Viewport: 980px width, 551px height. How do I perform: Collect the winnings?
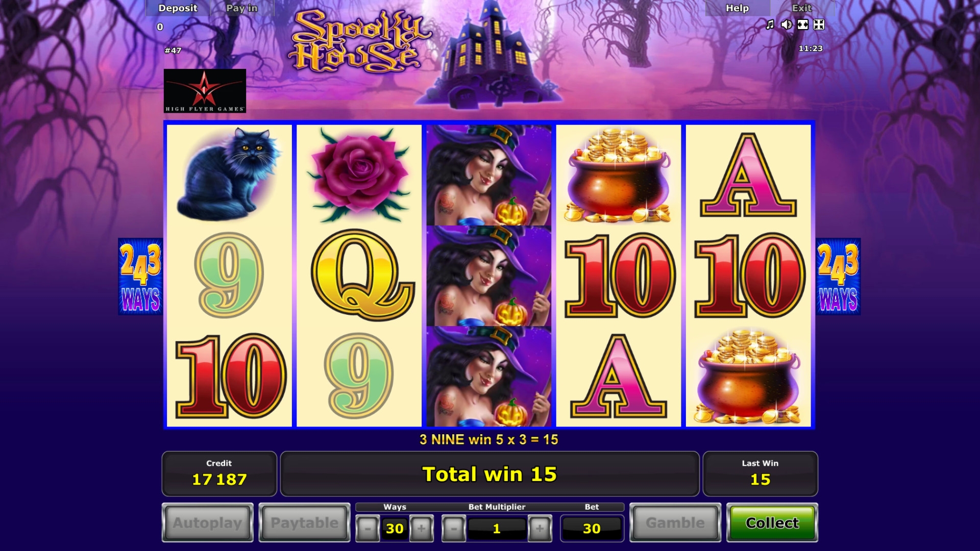pyautogui.click(x=772, y=522)
